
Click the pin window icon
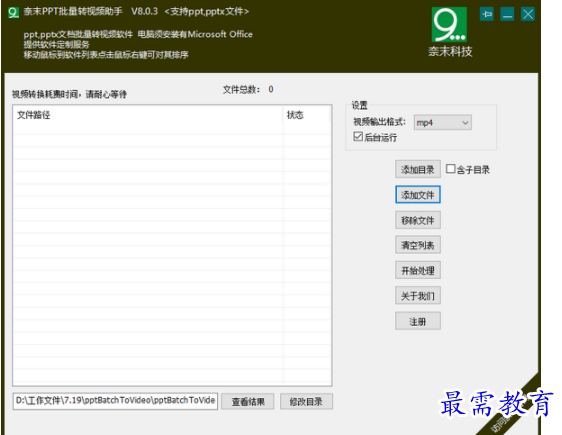point(486,14)
